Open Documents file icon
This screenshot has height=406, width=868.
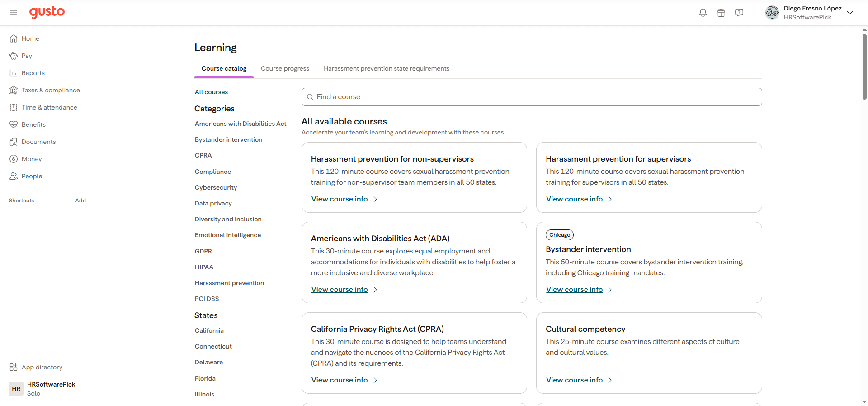tap(14, 142)
